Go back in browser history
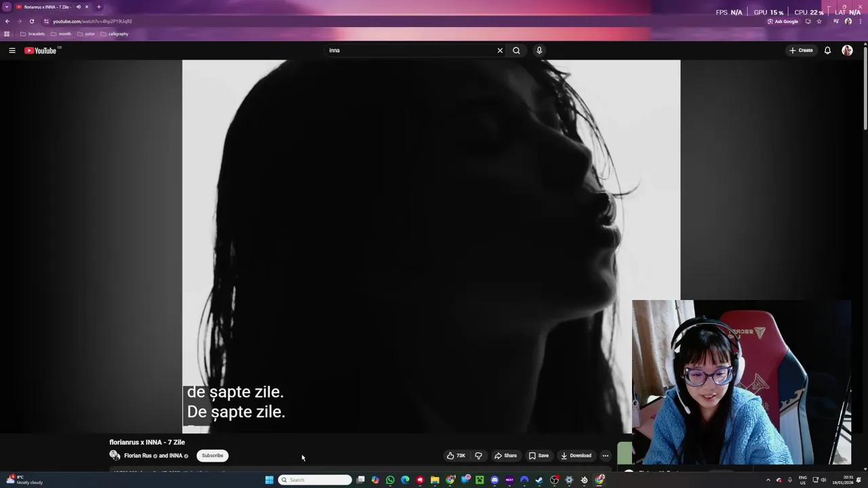 click(7, 21)
